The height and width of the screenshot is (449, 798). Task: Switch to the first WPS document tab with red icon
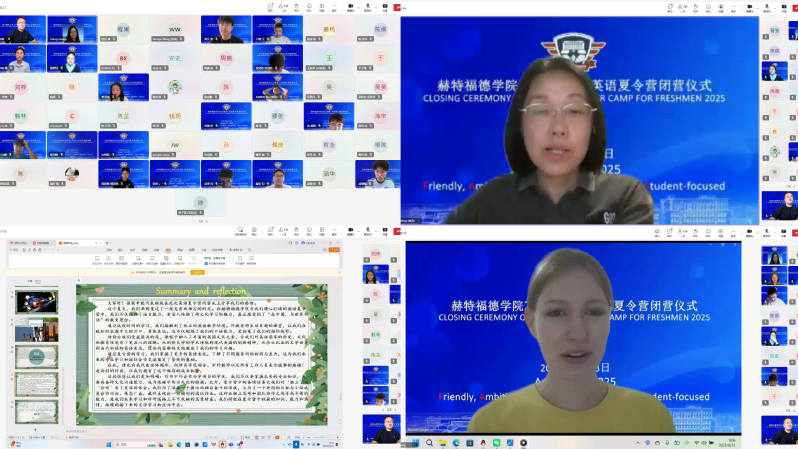coord(20,243)
